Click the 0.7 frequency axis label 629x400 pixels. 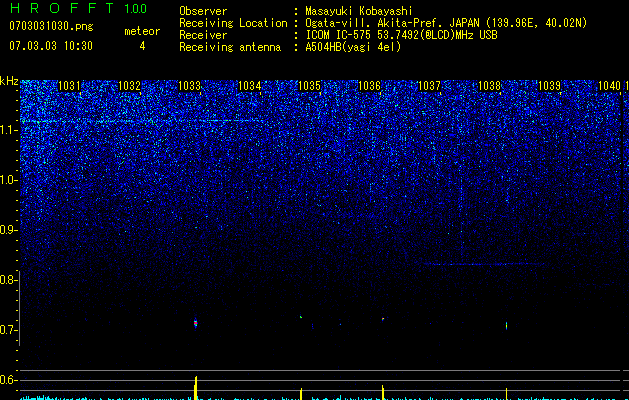pyautogui.click(x=8, y=330)
